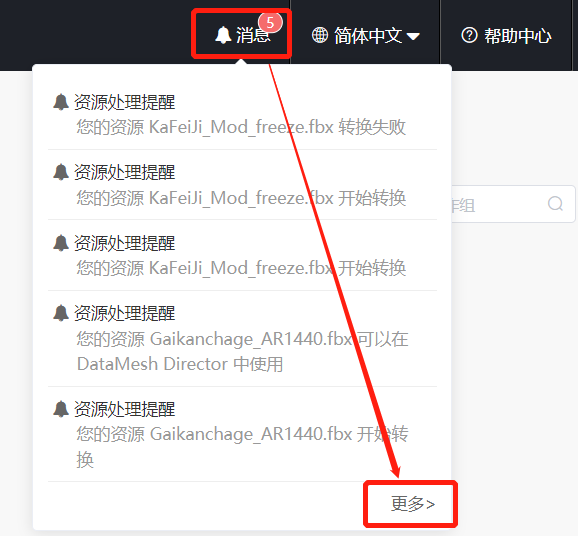
Task: Click bell icon of the 转换失败 notification
Action: [x=61, y=102]
